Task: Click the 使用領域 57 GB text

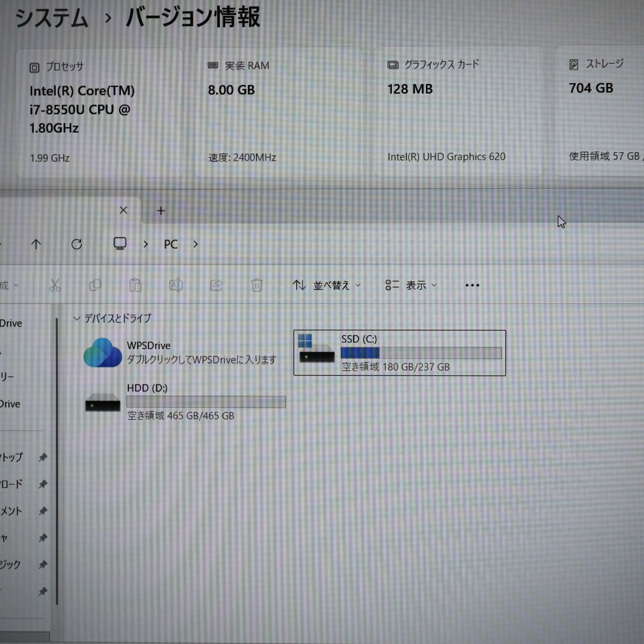Action: (605, 156)
